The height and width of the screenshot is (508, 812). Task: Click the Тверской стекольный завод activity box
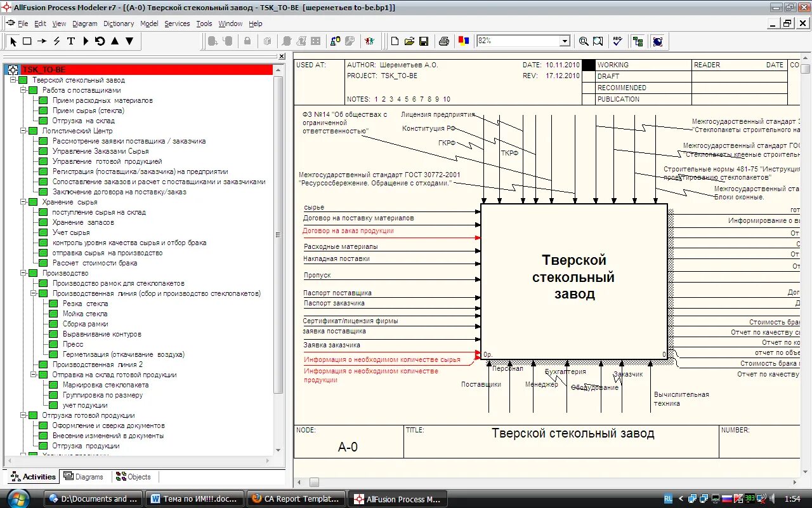click(x=573, y=281)
